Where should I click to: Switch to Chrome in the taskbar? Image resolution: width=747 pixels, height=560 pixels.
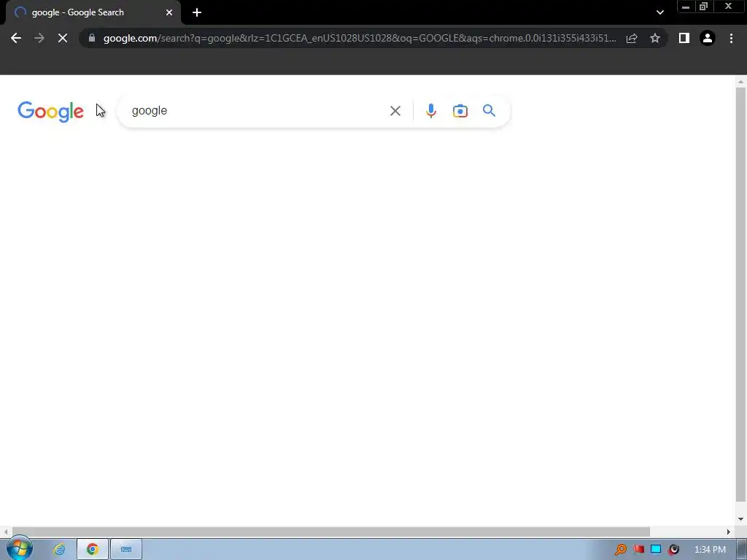click(x=93, y=549)
